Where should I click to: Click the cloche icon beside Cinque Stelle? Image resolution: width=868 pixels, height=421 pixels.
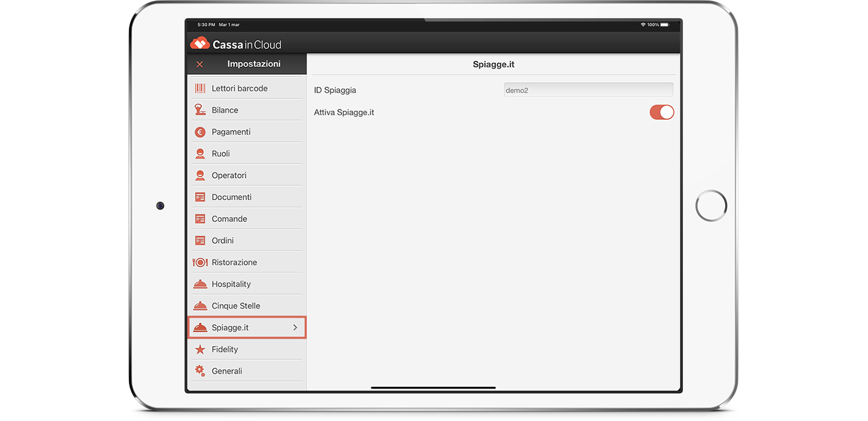point(200,306)
